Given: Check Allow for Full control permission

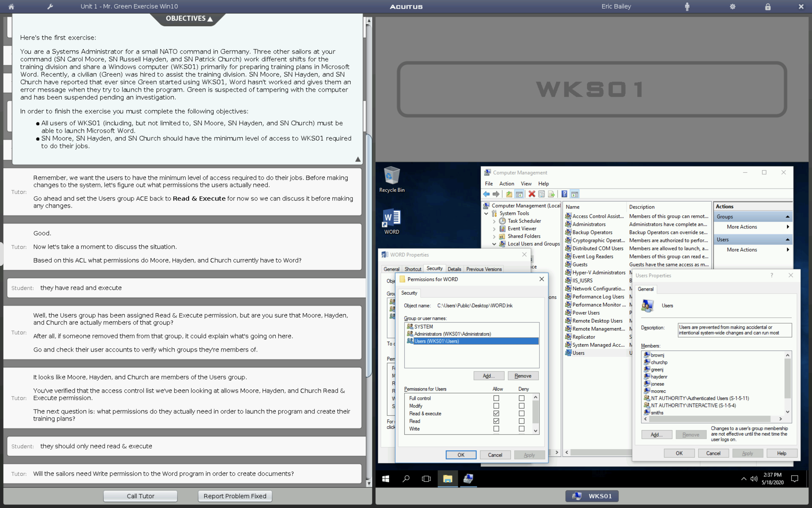Looking at the screenshot, I should coord(496,398).
